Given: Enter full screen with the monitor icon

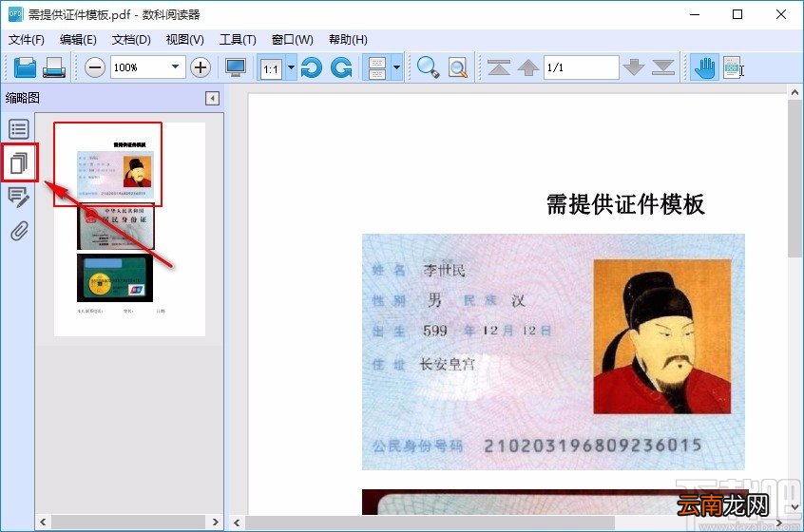Looking at the screenshot, I should [236, 67].
